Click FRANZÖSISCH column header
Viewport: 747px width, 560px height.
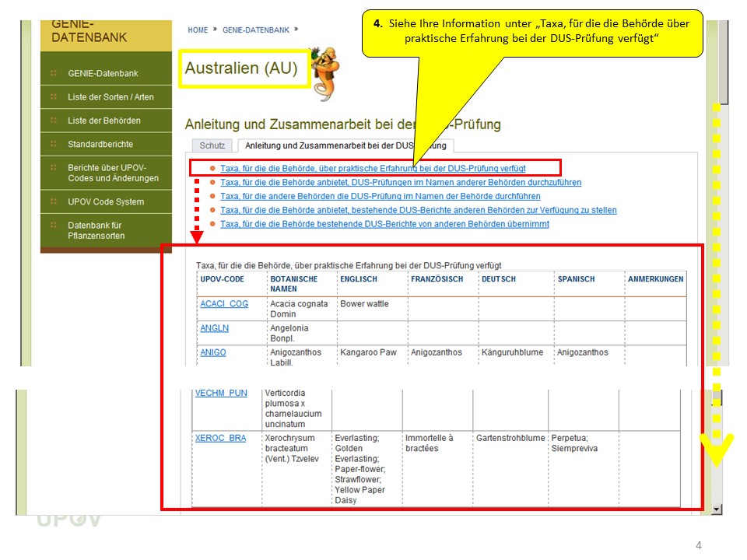pos(437,279)
